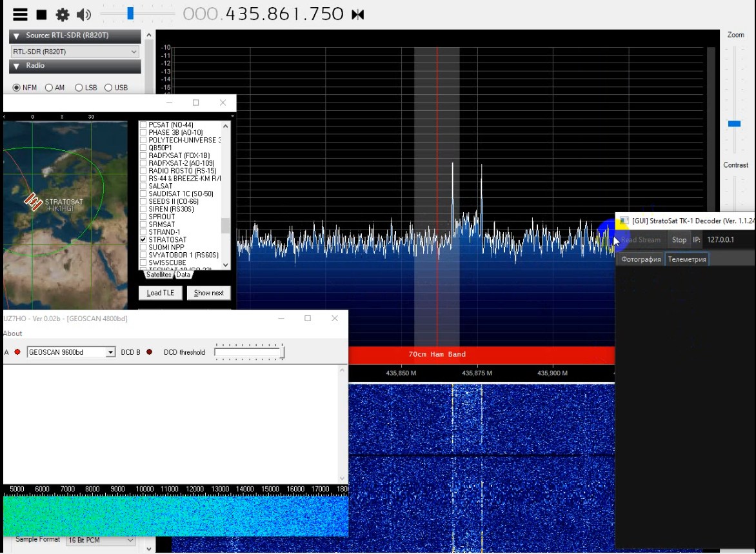Adjust the Zoom slider handle
Screen dimensions: 756x554
click(734, 124)
